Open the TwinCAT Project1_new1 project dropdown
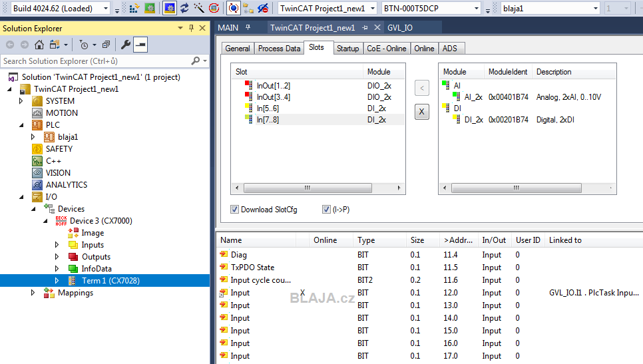The height and width of the screenshot is (364, 643). [373, 8]
